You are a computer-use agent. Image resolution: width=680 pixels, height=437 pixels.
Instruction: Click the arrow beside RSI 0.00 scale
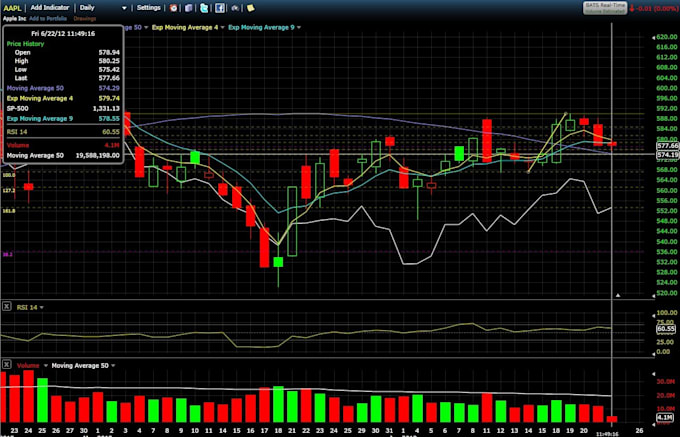654,352
